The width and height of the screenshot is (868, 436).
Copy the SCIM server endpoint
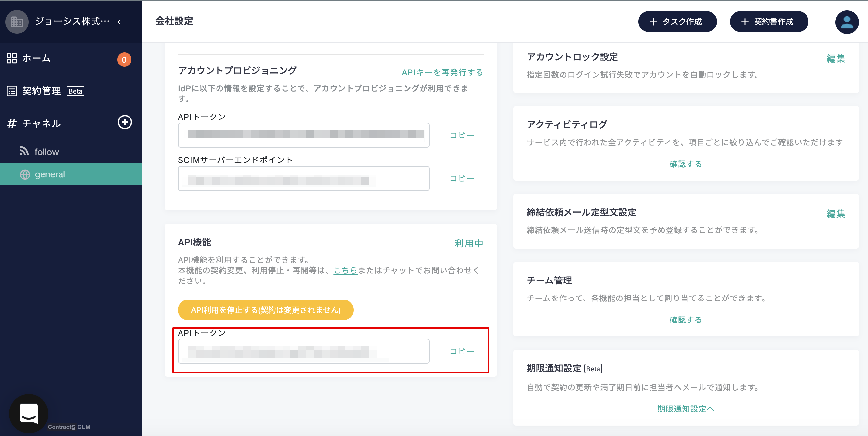461,178
